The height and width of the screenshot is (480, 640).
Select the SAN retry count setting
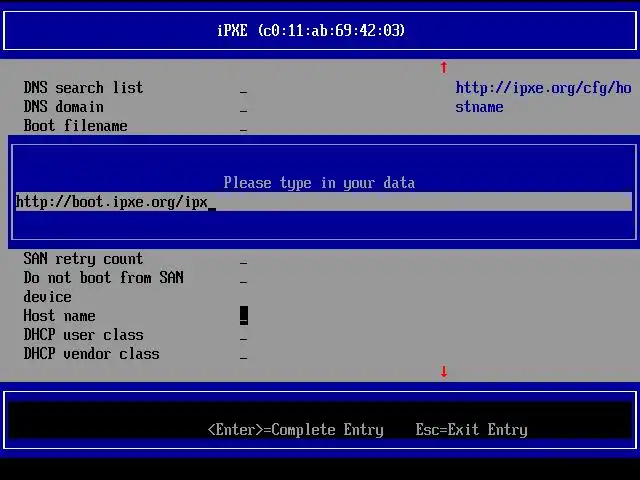[83, 258]
